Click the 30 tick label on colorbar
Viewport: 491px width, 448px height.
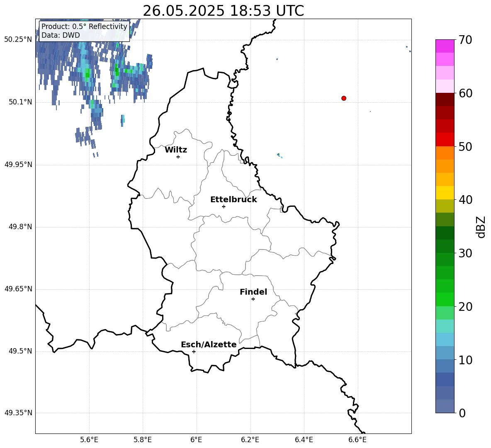(x=465, y=253)
